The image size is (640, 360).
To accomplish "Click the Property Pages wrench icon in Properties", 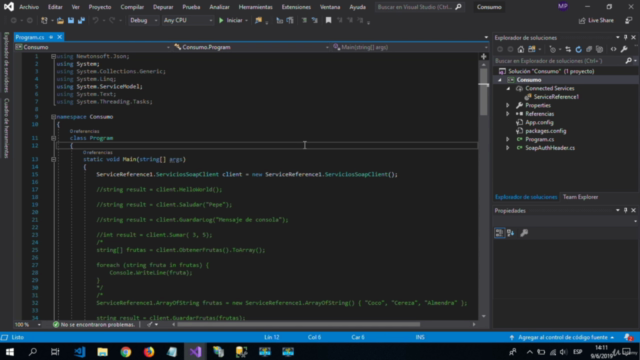I will coord(524,233).
